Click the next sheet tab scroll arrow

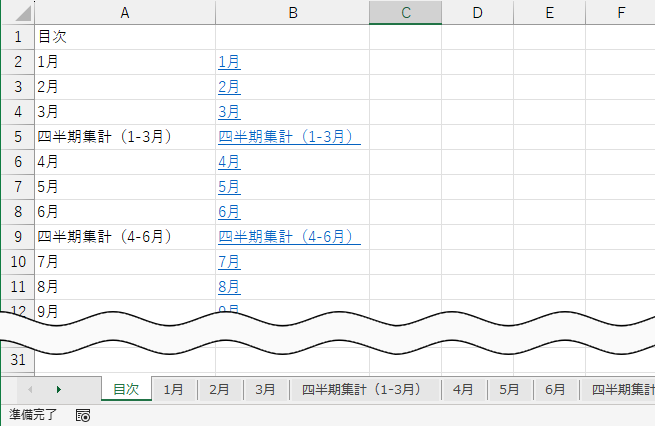pyautogui.click(x=59, y=389)
